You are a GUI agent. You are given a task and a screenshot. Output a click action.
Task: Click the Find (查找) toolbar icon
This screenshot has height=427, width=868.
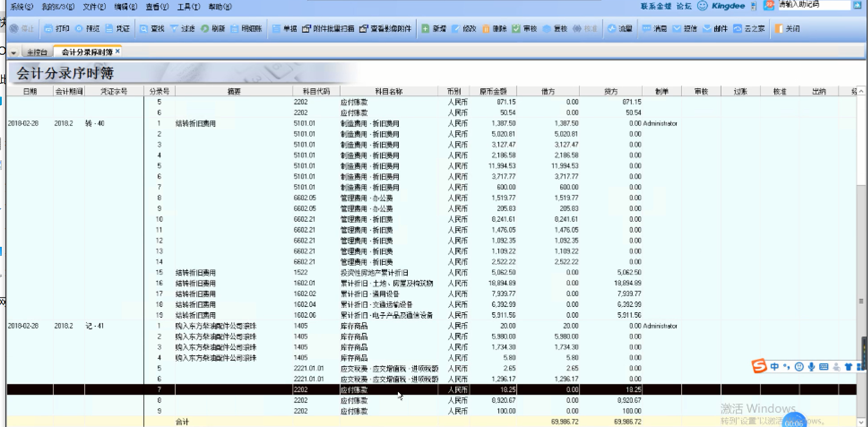click(144, 29)
